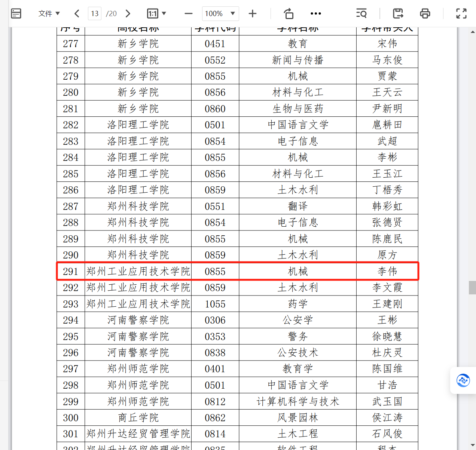This screenshot has width=476, height=450.
Task: Print the document
Action: click(x=425, y=14)
